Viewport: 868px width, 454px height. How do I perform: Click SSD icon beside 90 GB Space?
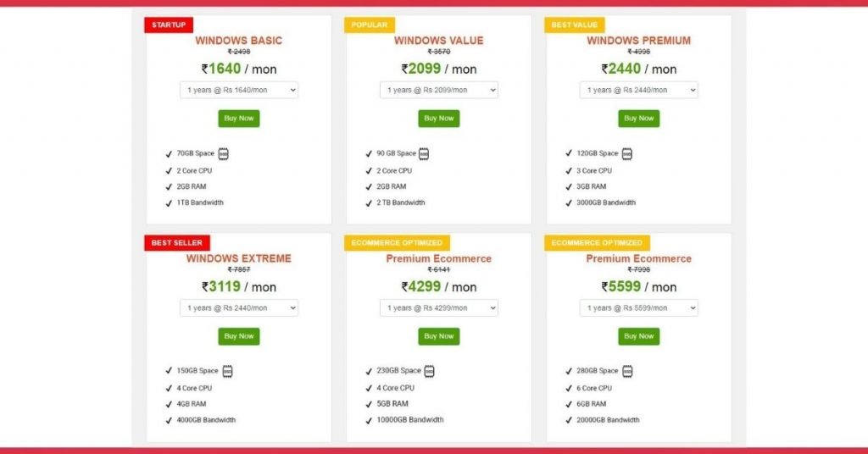point(424,153)
